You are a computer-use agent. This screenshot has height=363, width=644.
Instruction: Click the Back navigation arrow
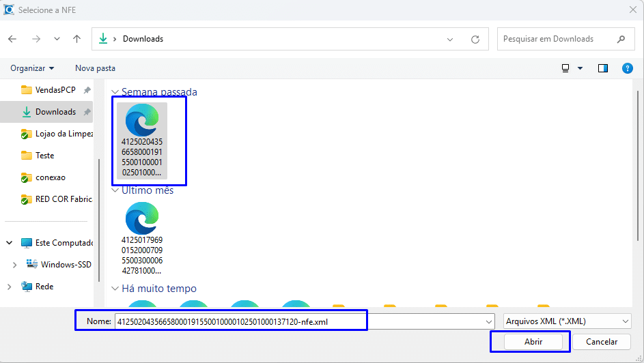tap(12, 39)
